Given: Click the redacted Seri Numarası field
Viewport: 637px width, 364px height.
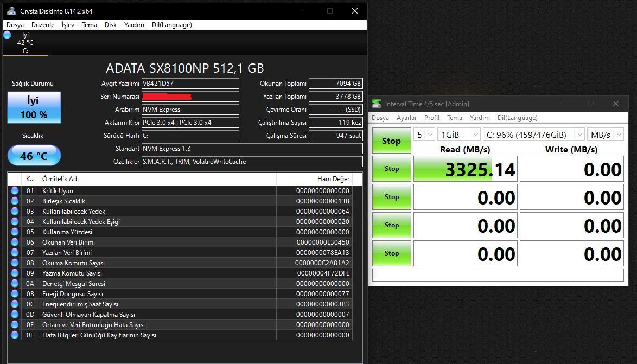Looking at the screenshot, I should 190,96.
